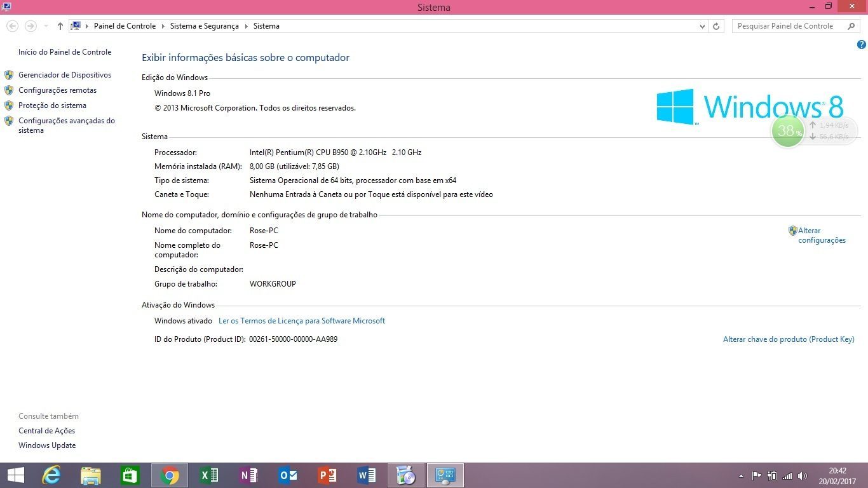Viewport: 868px width, 488px height.
Task: Open Configurações avançadas do sistema
Action: [67, 125]
